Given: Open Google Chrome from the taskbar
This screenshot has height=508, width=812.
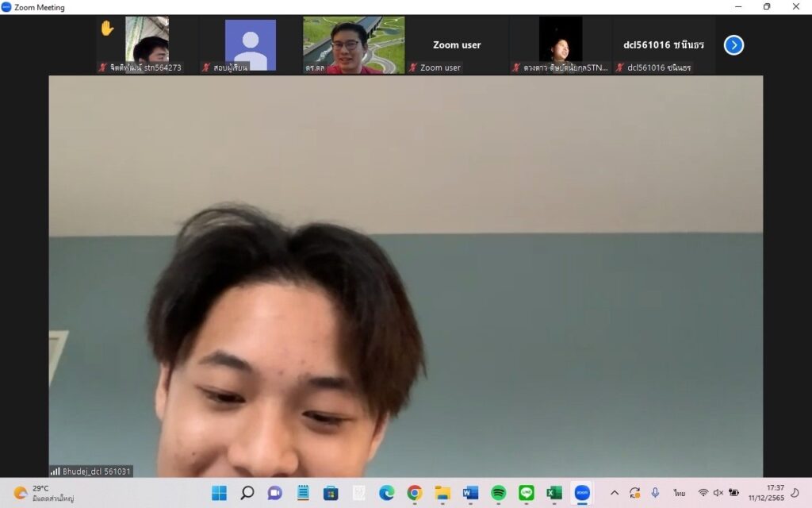Looking at the screenshot, I should 415,493.
